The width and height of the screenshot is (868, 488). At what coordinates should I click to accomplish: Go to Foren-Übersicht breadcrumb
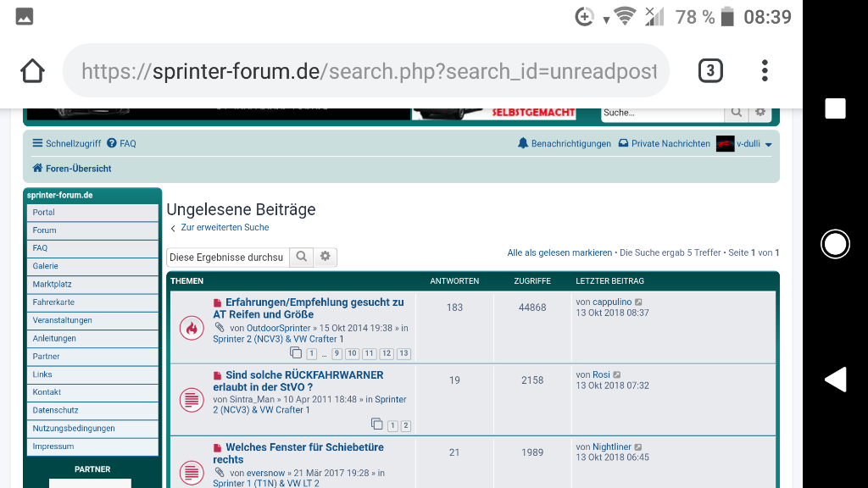point(78,169)
